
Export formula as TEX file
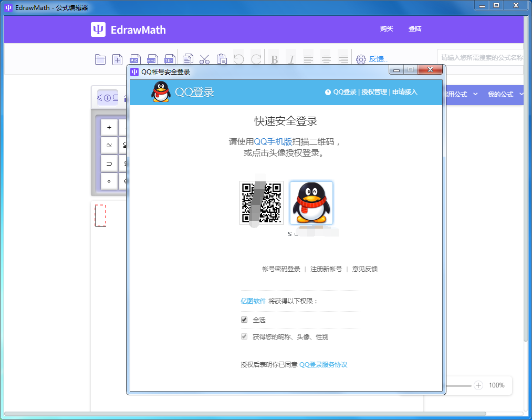coord(170,59)
